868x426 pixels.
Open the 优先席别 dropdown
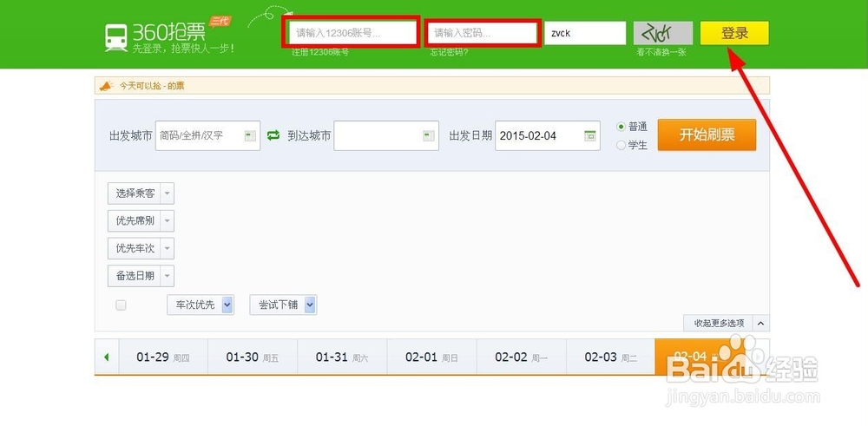pos(141,220)
